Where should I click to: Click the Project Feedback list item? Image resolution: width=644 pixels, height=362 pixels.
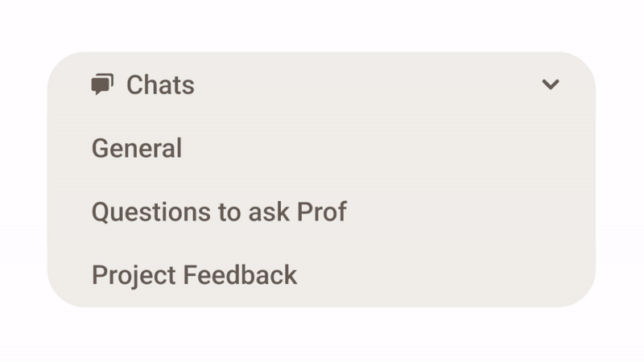pos(194,275)
